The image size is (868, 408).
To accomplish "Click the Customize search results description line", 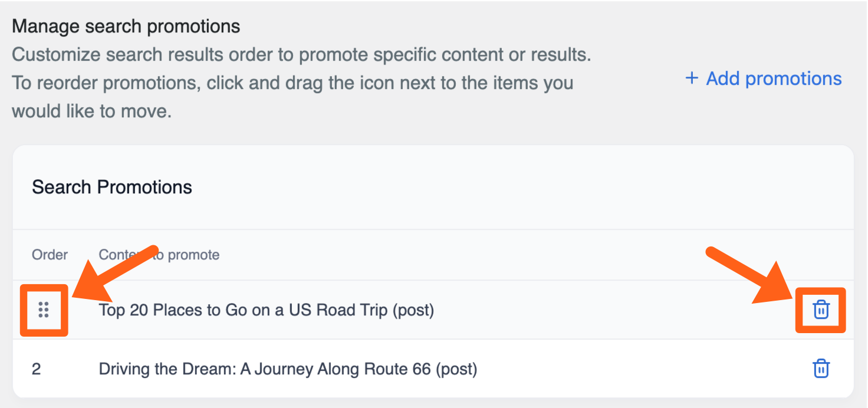I will click(x=301, y=55).
